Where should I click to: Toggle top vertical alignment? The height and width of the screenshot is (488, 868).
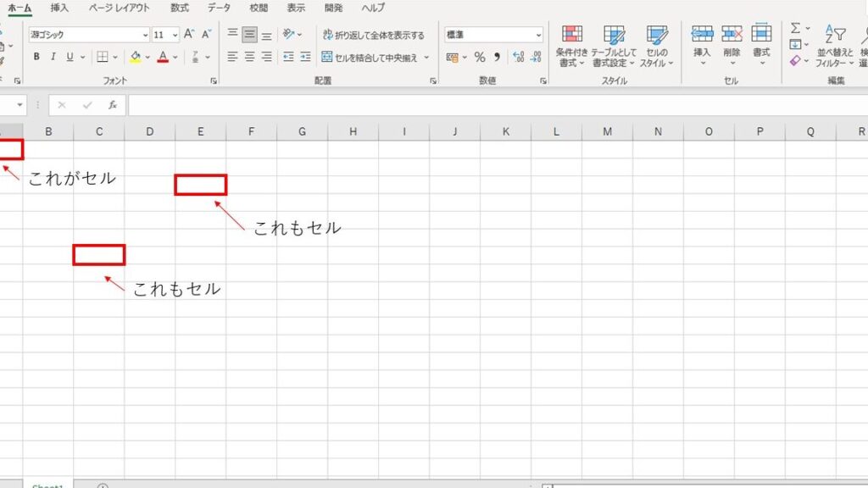[x=232, y=34]
